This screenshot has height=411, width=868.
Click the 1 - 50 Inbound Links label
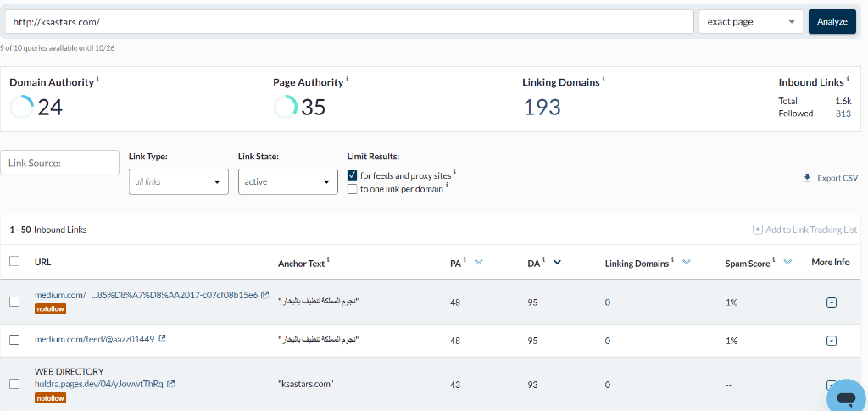[48, 230]
